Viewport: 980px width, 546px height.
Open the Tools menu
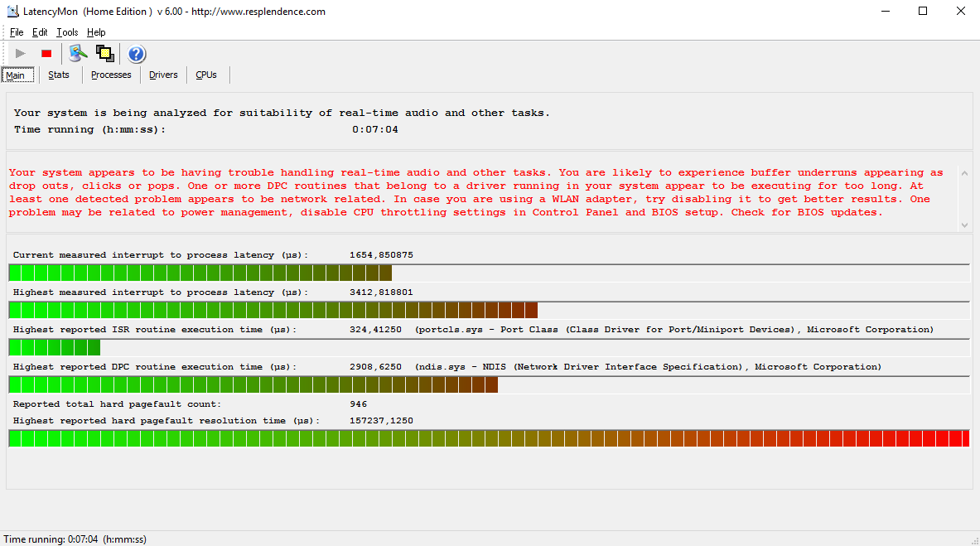[67, 32]
